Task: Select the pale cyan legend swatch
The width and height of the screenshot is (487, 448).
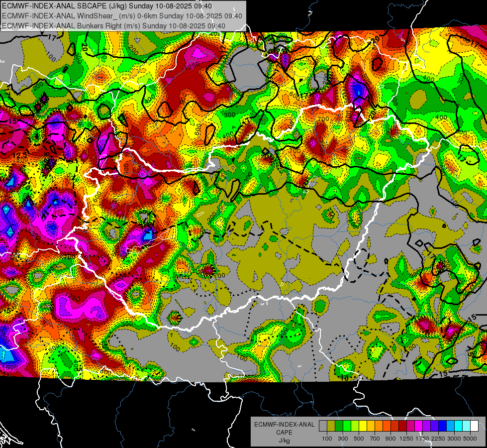Action: click(x=466, y=426)
